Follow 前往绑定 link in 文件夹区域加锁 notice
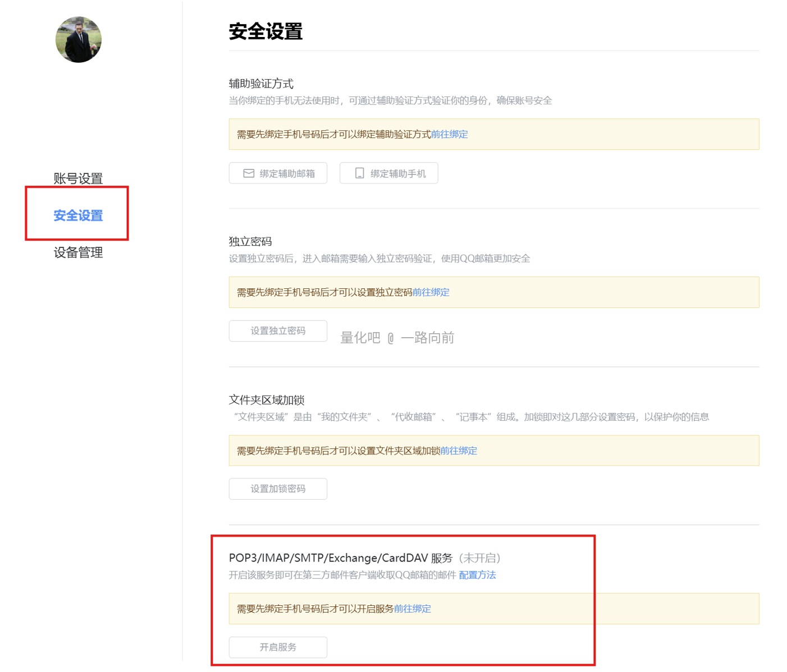Image resolution: width=787 pixels, height=672 pixels. [x=458, y=450]
